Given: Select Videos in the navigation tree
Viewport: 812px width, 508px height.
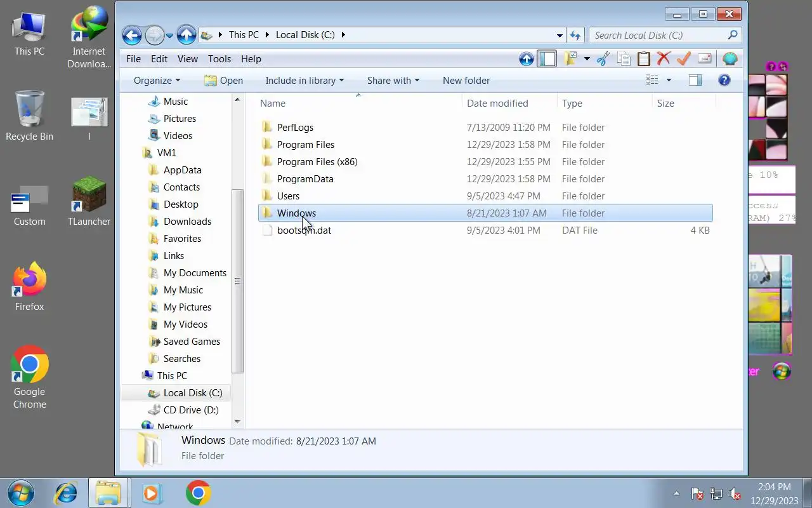Looking at the screenshot, I should coord(178,135).
